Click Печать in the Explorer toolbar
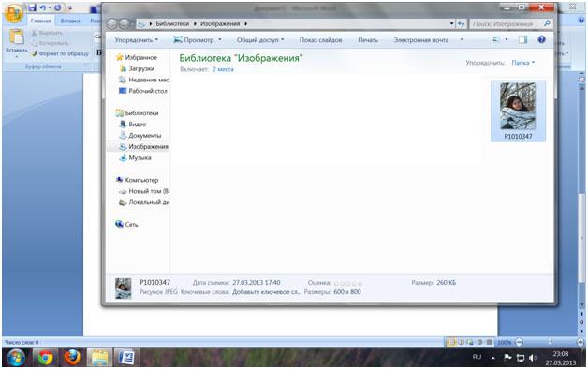The height and width of the screenshot is (369, 588). coord(368,39)
